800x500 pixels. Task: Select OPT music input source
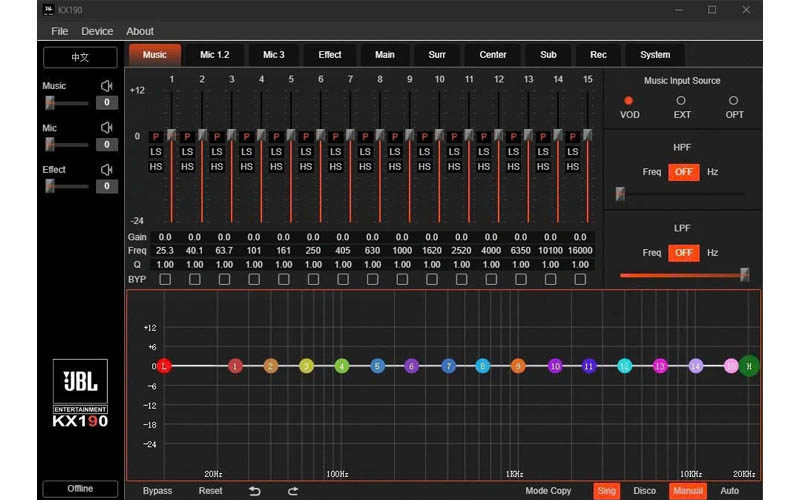click(x=734, y=101)
